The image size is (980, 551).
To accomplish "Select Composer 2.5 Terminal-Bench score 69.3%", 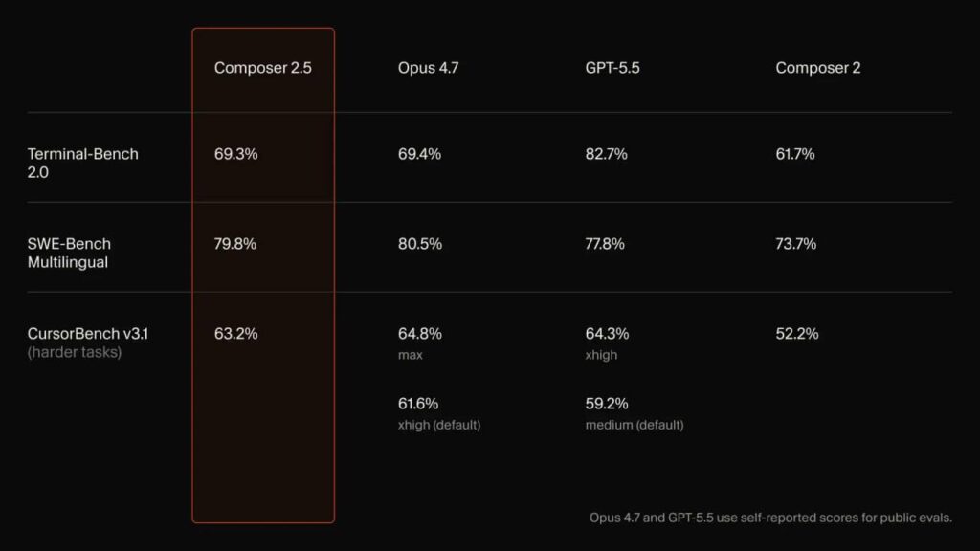I will [x=235, y=154].
